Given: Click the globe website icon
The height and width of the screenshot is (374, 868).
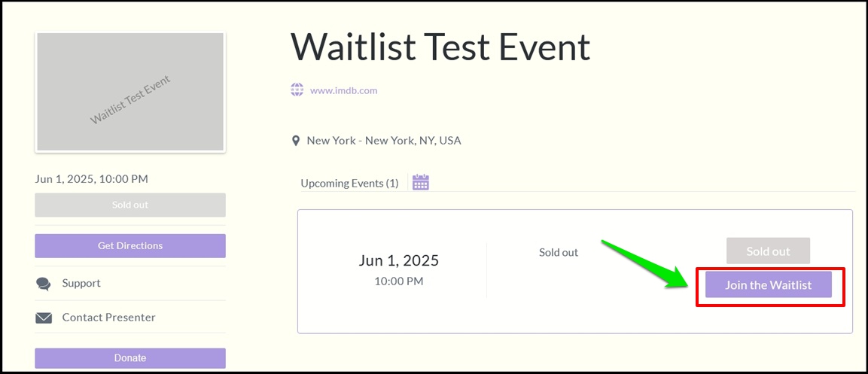Looking at the screenshot, I should (297, 90).
